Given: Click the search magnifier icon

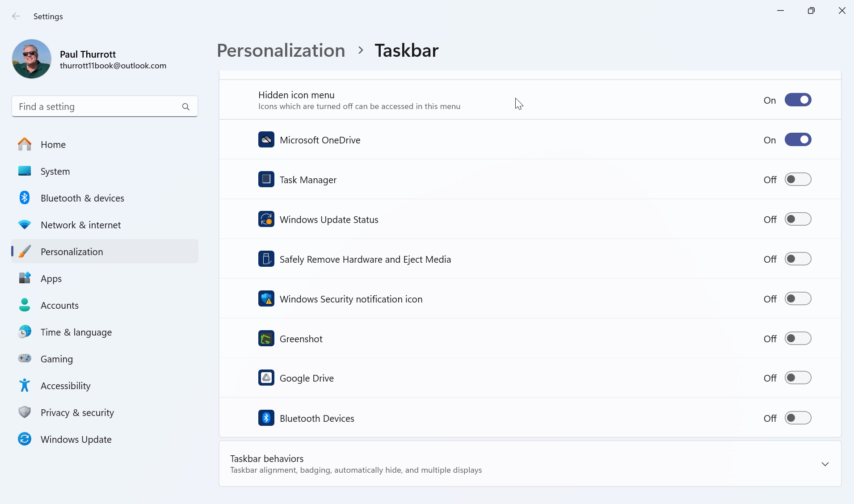Looking at the screenshot, I should [186, 107].
